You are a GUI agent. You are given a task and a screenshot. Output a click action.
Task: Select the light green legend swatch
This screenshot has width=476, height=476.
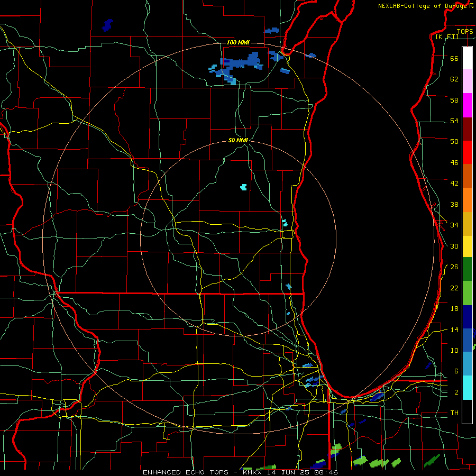pos(467,292)
